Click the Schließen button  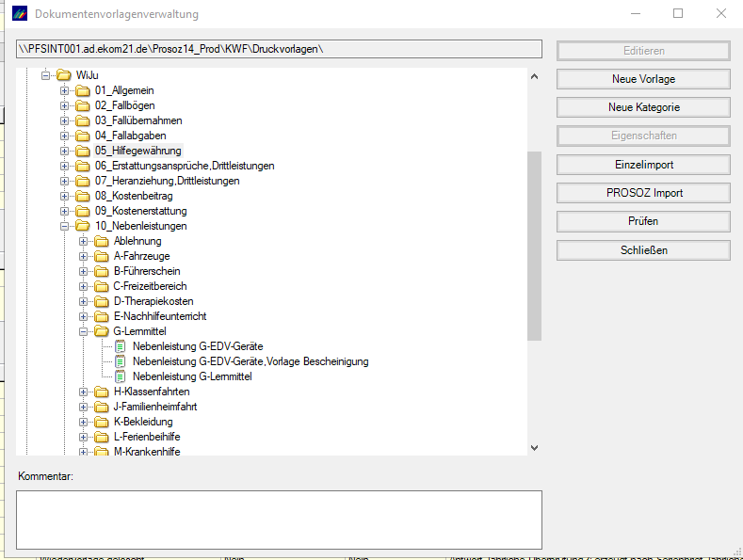pos(643,250)
